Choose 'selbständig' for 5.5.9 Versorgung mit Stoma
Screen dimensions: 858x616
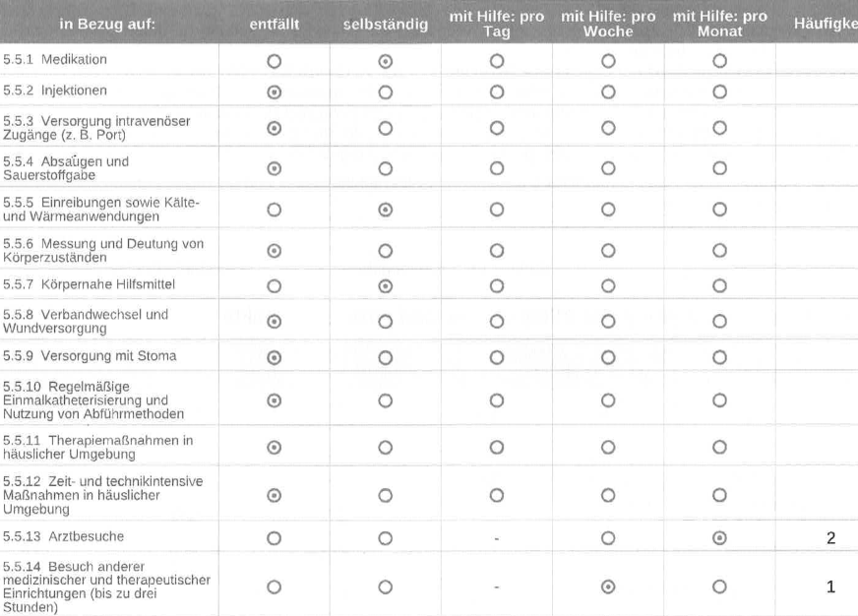[386, 355]
